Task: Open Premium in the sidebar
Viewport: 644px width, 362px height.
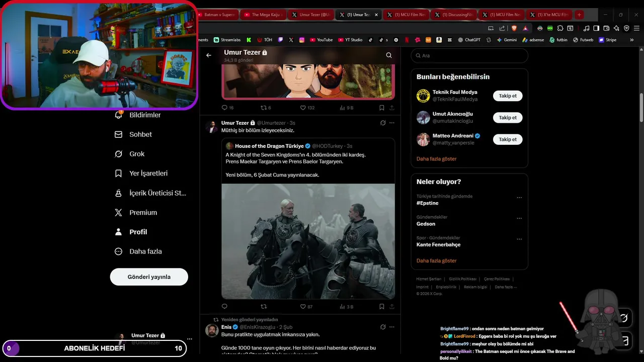Action: click(x=136, y=213)
